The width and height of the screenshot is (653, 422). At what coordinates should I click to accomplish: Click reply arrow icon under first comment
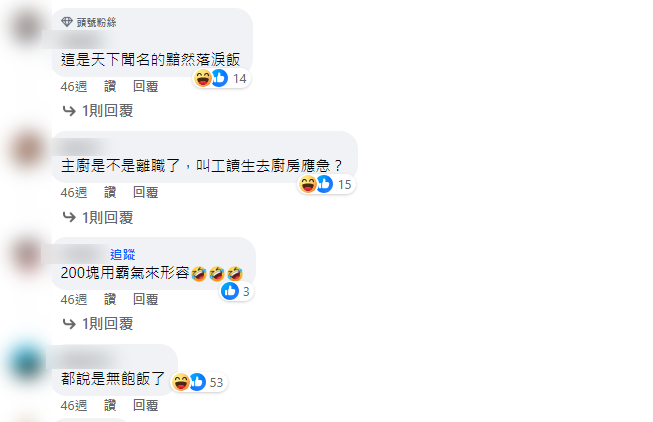point(69,111)
